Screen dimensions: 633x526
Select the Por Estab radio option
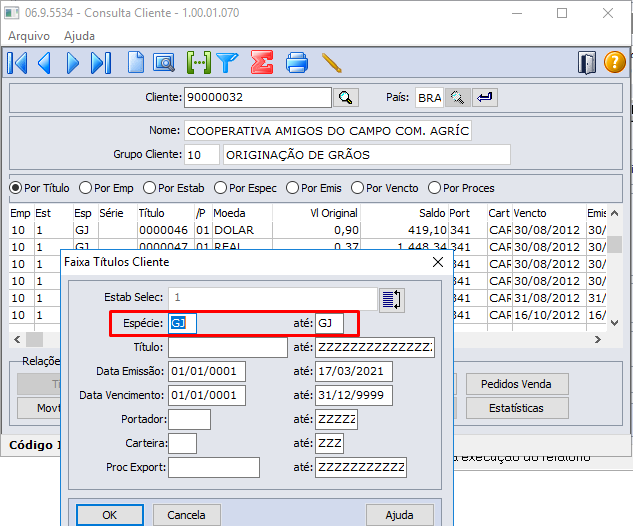click(174, 188)
